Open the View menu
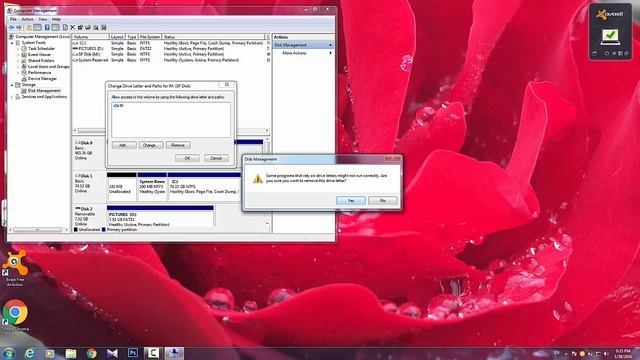This screenshot has height=360, width=640. (x=43, y=19)
